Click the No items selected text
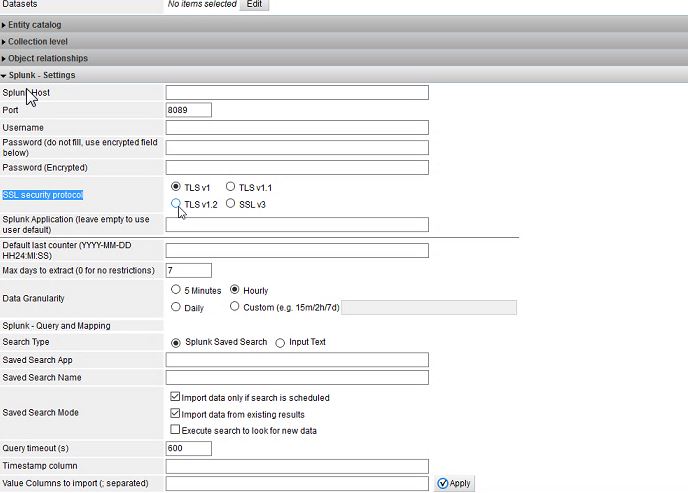Viewport: 688px width, 493px height. [x=202, y=4]
